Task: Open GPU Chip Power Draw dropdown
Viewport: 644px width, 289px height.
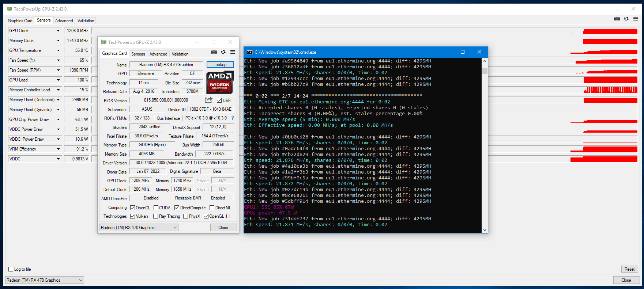Action: [x=58, y=119]
